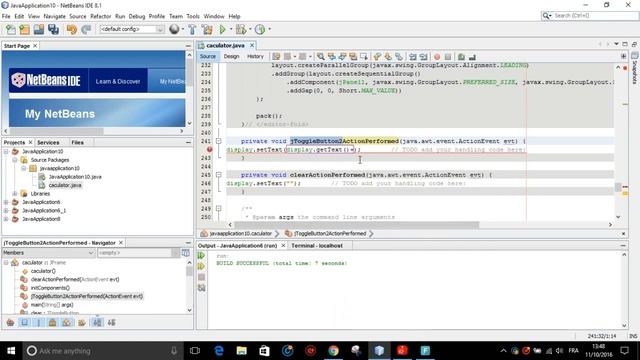Toggle Show Inherited Members in Navigator
The width and height of the screenshot is (640, 360).
pos(10,322)
